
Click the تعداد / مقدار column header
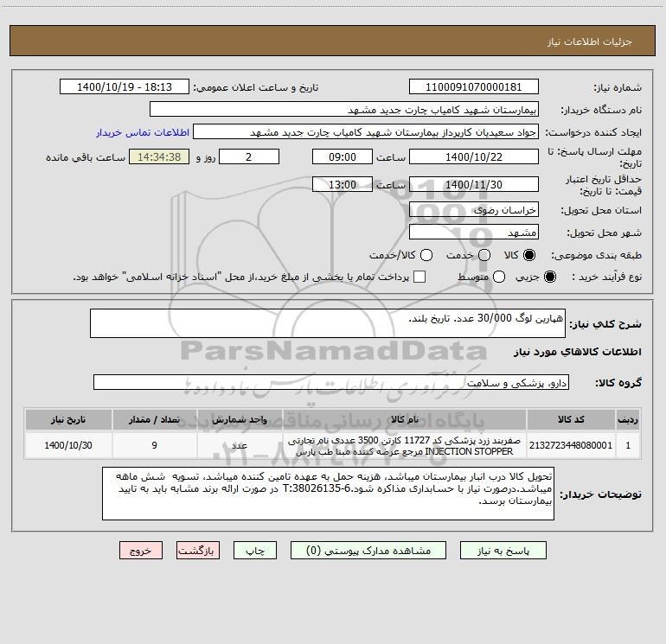[x=154, y=419]
